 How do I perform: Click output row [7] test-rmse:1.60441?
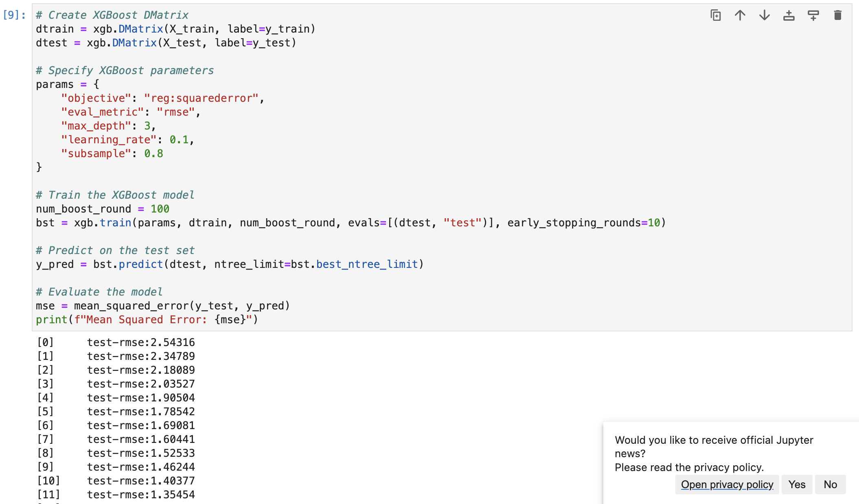pyautogui.click(x=116, y=439)
